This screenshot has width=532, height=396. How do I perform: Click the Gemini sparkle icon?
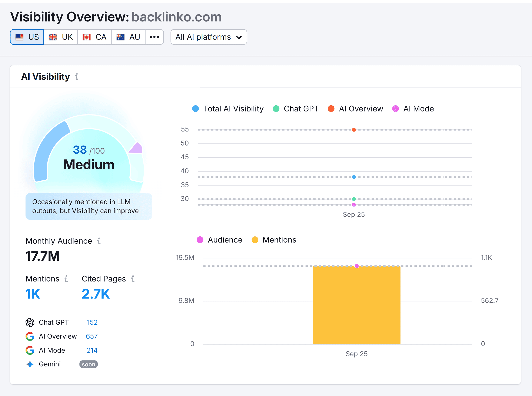pyautogui.click(x=30, y=364)
